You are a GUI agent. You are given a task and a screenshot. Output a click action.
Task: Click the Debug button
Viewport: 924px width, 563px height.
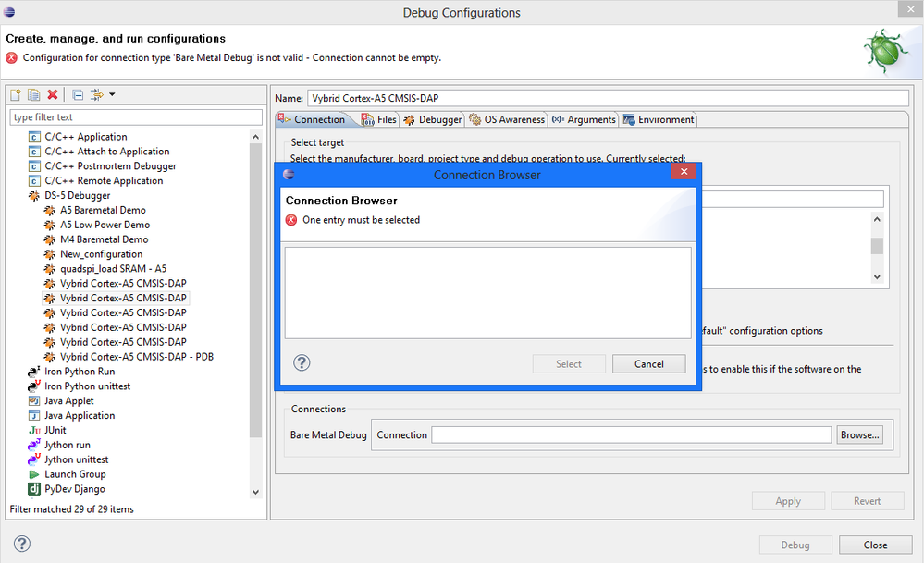[795, 545]
